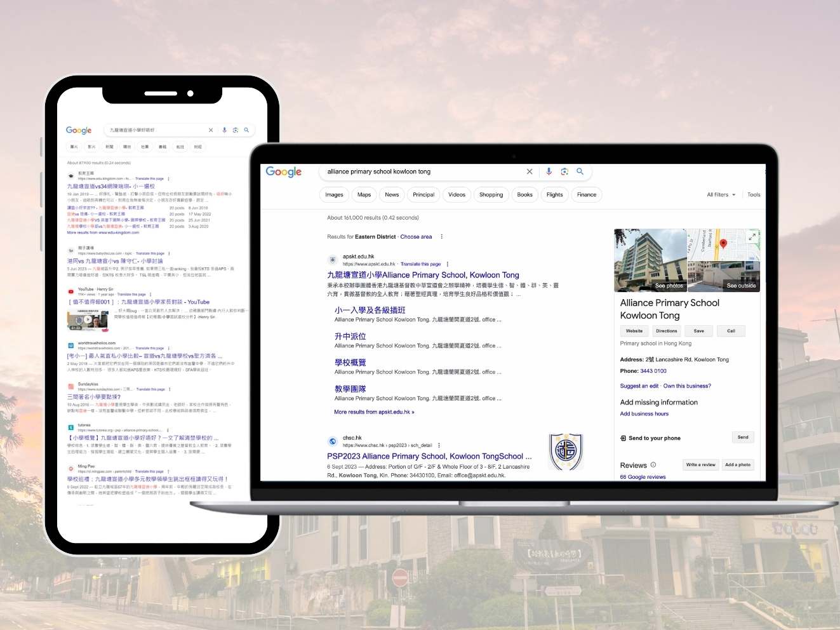Switch to the Flights tab
840x630 pixels.
[554, 195]
